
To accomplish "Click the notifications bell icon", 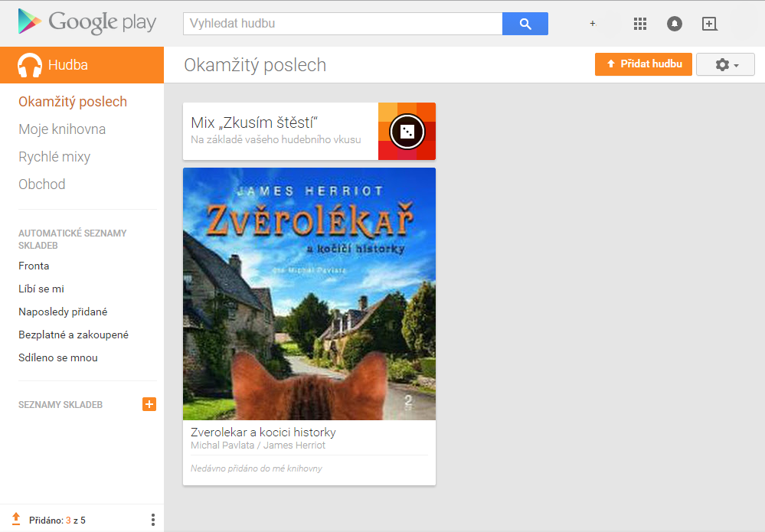I will click(674, 24).
